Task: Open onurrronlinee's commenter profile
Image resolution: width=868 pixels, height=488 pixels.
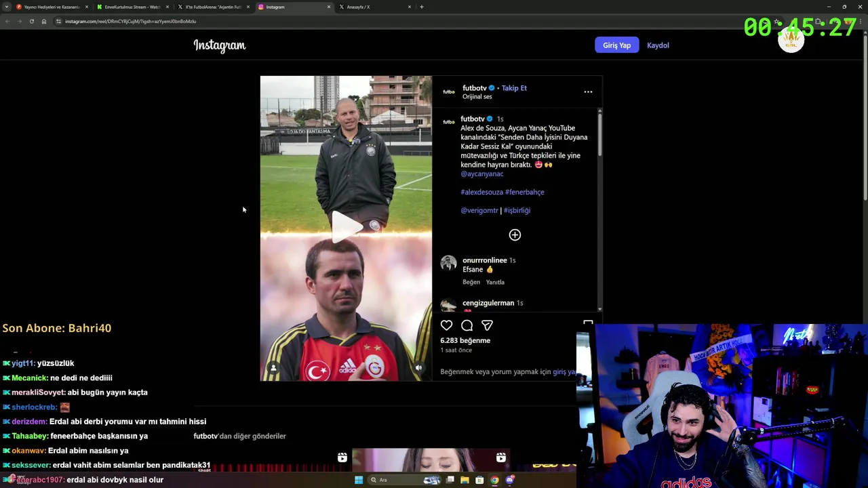Action: pos(484,260)
